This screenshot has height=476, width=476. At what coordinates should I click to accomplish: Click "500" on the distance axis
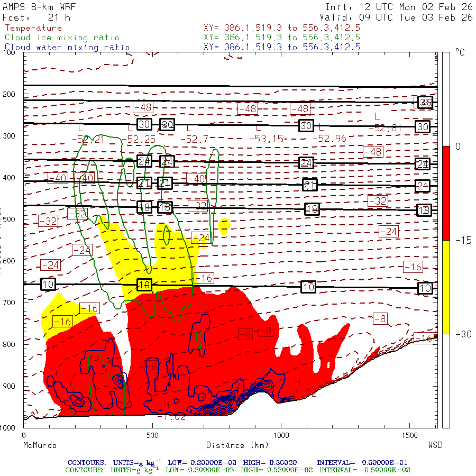pyautogui.click(x=152, y=436)
